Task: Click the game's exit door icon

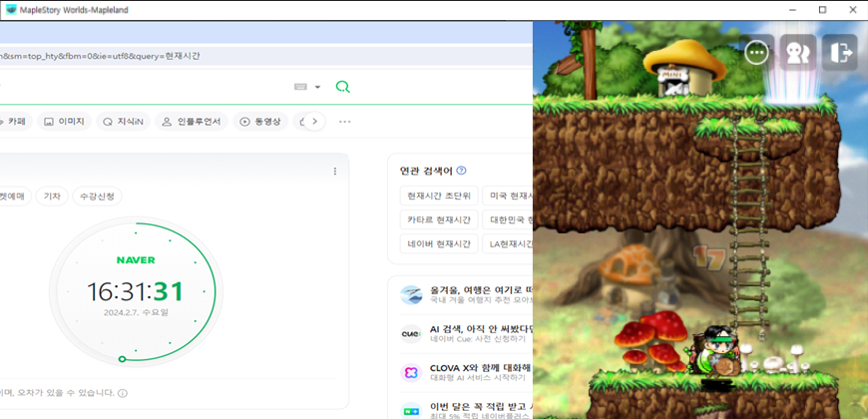Action: click(x=840, y=52)
